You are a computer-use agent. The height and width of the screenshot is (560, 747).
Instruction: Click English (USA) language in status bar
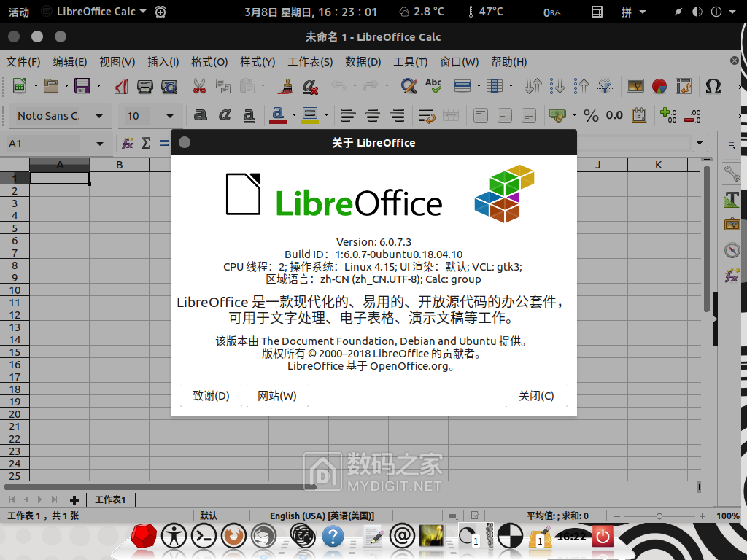(x=322, y=516)
